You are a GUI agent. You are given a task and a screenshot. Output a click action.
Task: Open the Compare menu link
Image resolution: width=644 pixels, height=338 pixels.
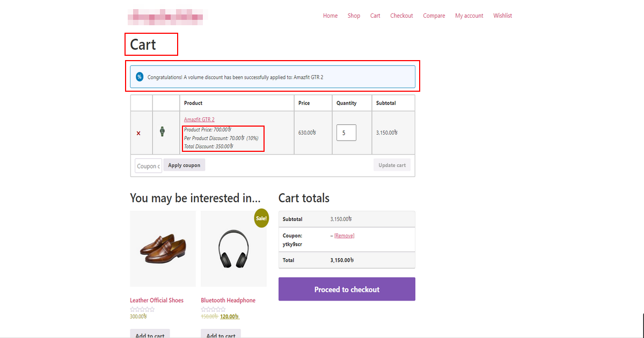434,16
